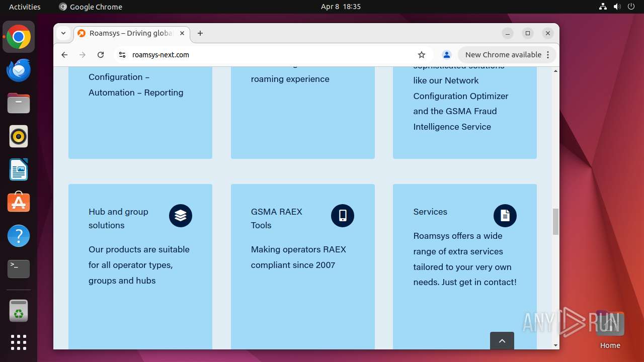This screenshot has height=362, width=644.
Task: Open the Services heading
Action: pyautogui.click(x=430, y=212)
